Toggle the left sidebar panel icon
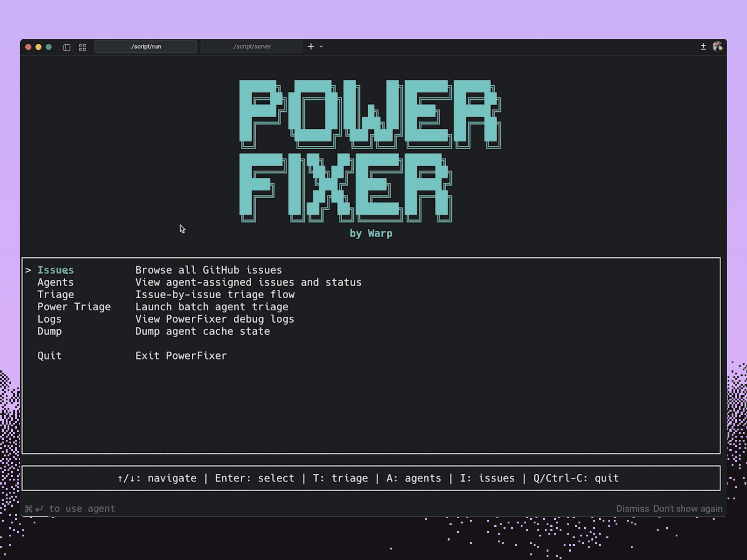This screenshot has height=560, width=747. [x=67, y=47]
